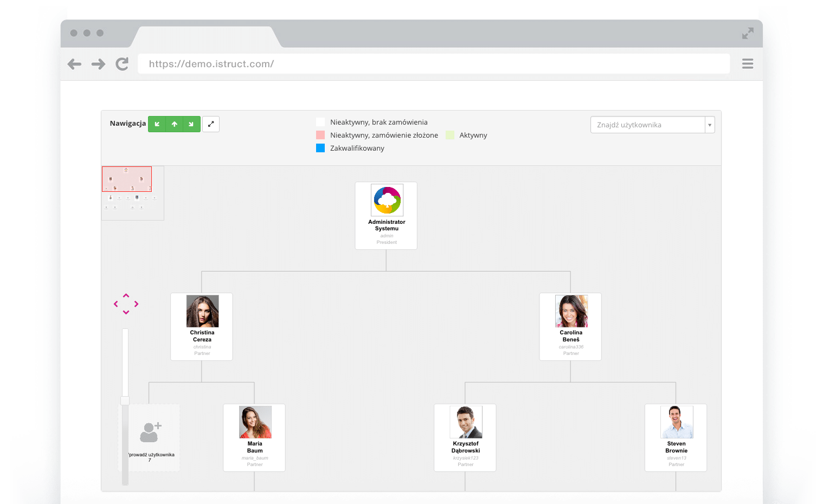Pan the tree left with pink chevron
The image size is (823, 504).
pos(116,304)
